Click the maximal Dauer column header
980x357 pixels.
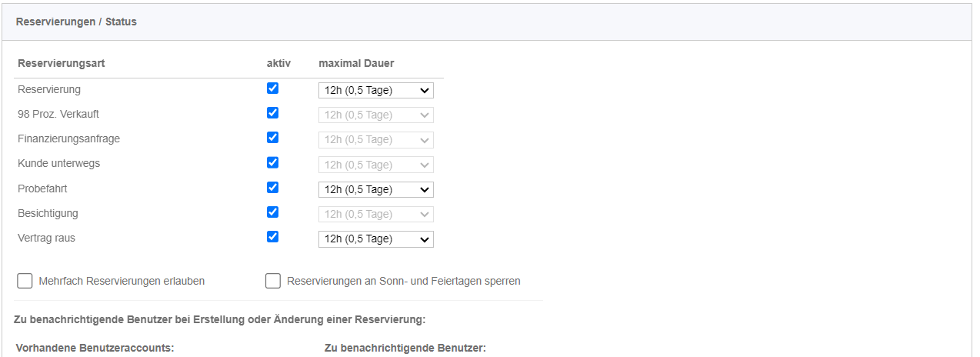356,63
